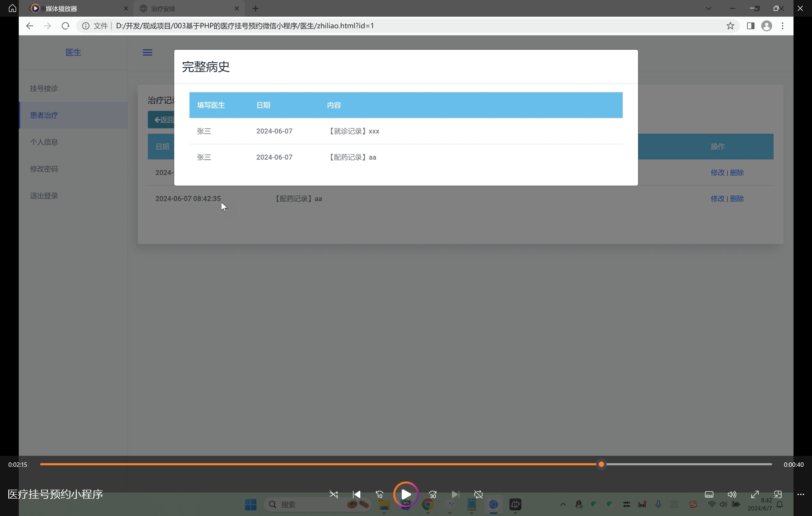
Task: Open a new tab with the plus button
Action: click(256, 8)
